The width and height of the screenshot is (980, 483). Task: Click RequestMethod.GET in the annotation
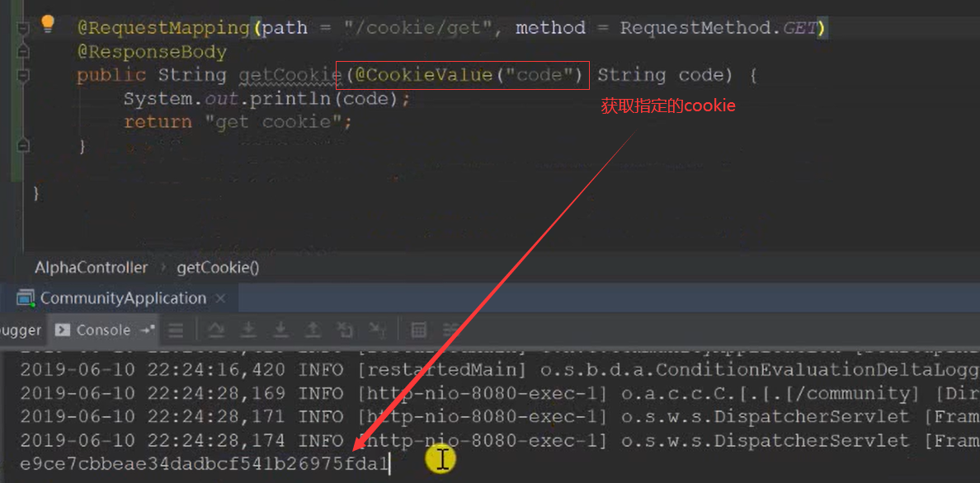(719, 28)
